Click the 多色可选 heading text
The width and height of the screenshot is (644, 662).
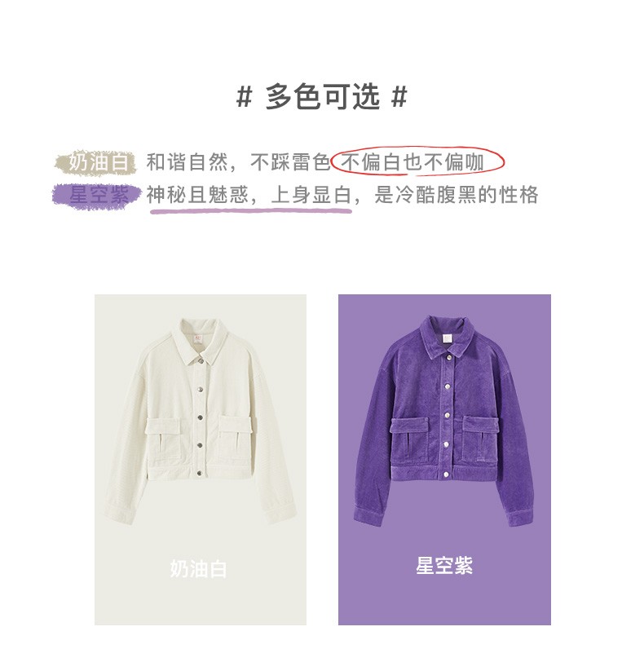(x=323, y=97)
